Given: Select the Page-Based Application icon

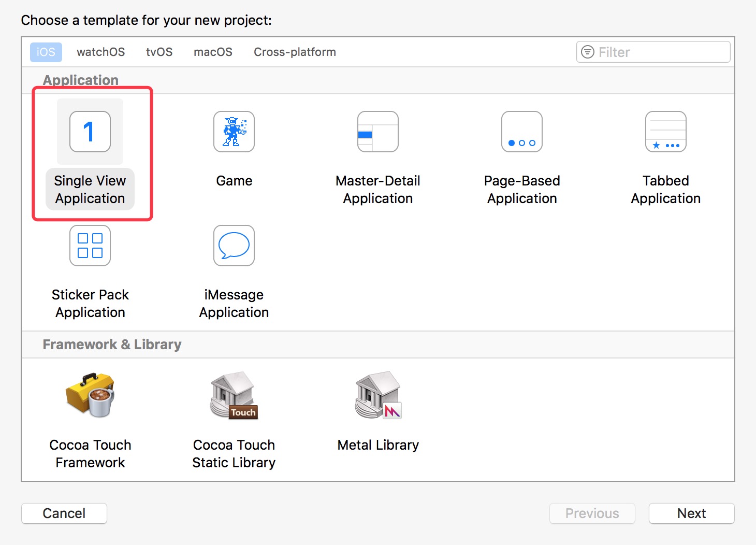Looking at the screenshot, I should [x=522, y=132].
